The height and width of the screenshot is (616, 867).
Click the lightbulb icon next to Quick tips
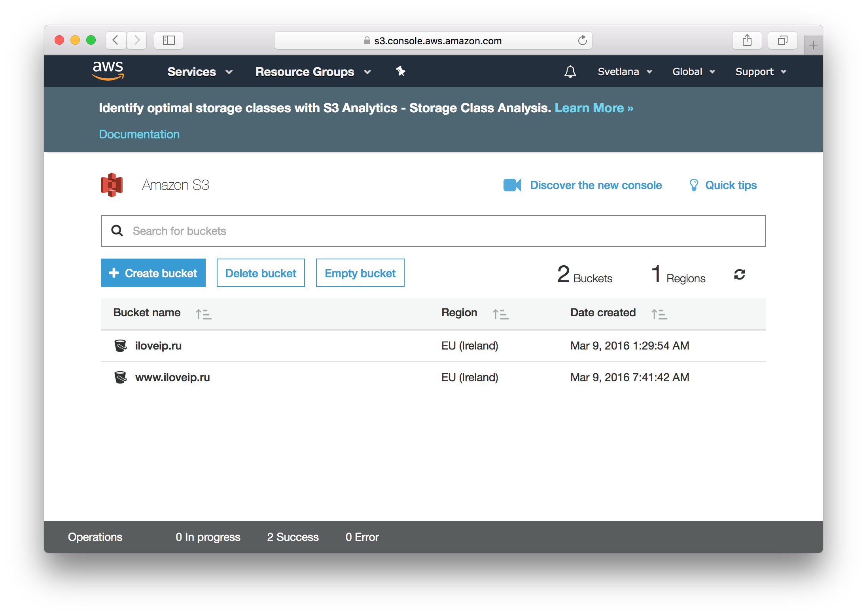[694, 185]
